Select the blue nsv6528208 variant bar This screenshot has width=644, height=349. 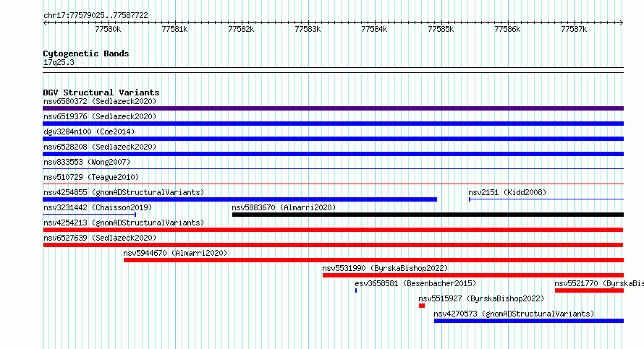click(333, 154)
